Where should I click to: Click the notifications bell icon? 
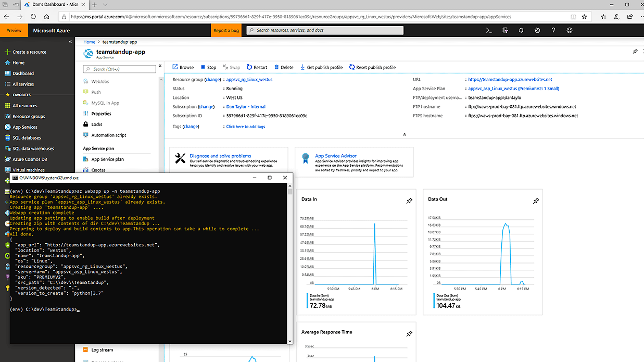[521, 31]
